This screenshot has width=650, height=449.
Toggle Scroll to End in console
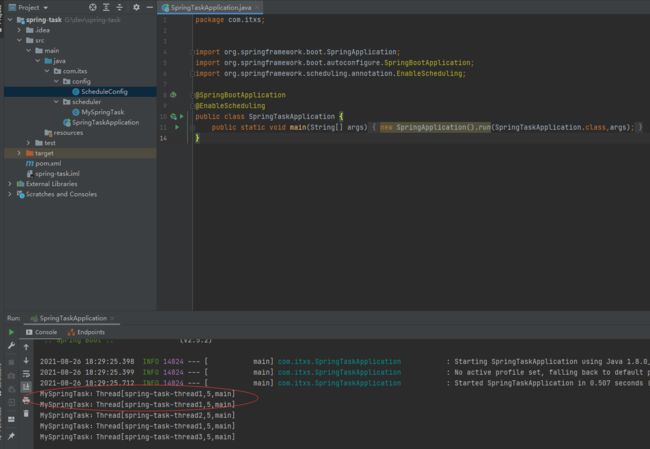click(x=26, y=387)
